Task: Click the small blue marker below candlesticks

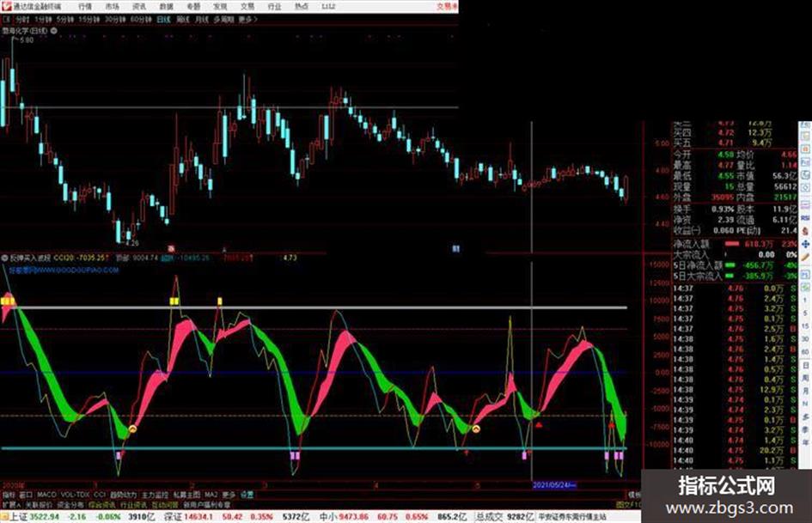Action: click(x=455, y=249)
